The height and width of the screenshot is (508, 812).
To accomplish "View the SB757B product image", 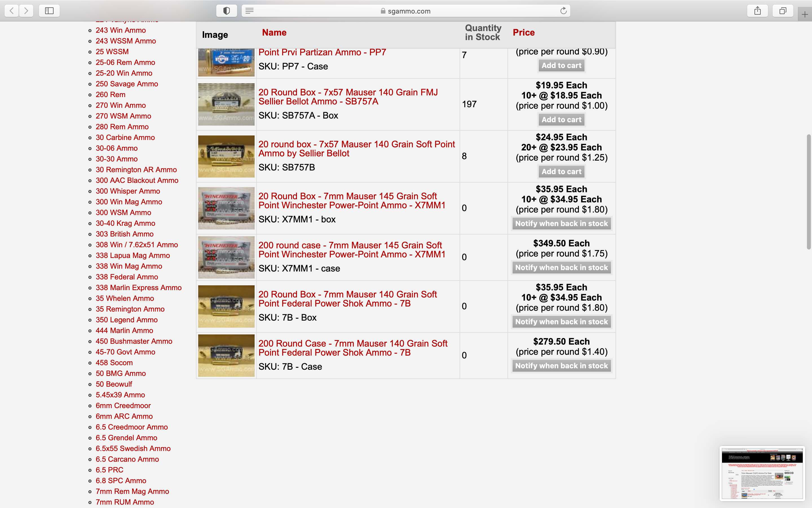I will coord(226,156).
